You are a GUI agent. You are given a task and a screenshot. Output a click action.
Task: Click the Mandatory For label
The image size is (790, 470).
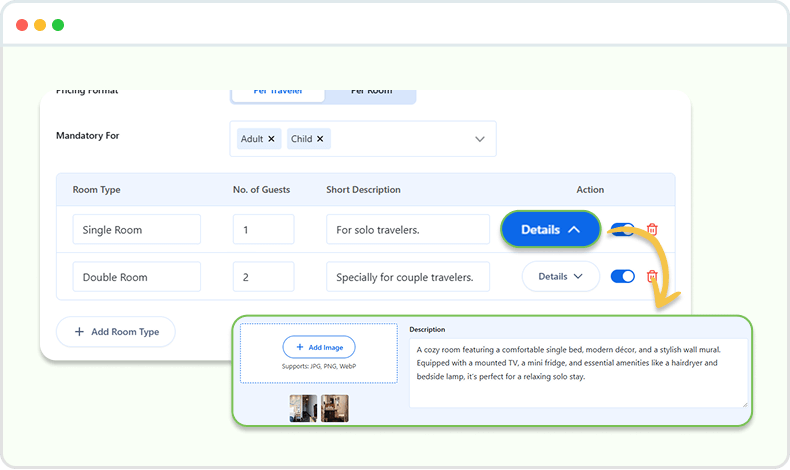[x=88, y=136]
